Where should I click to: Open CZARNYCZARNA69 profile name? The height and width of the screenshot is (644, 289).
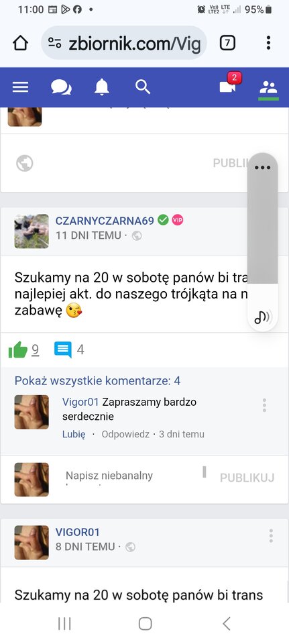pyautogui.click(x=105, y=221)
